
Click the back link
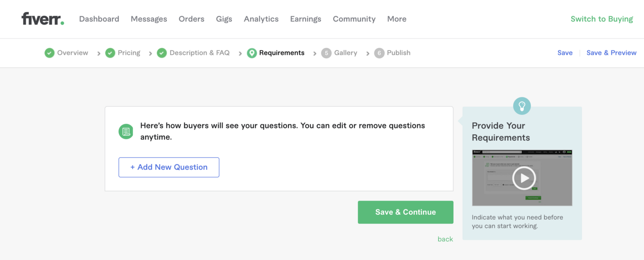(445, 239)
